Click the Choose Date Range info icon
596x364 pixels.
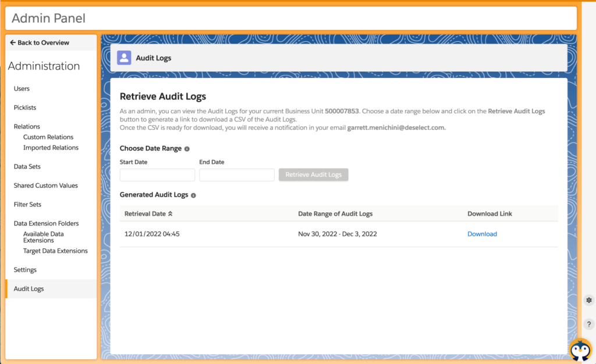pyautogui.click(x=187, y=149)
